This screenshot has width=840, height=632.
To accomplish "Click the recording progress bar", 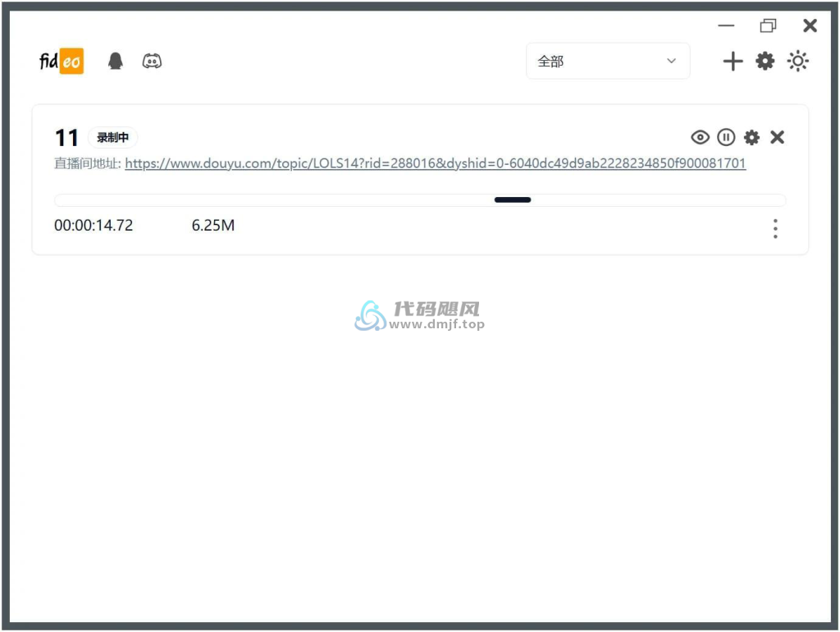I will click(x=420, y=200).
